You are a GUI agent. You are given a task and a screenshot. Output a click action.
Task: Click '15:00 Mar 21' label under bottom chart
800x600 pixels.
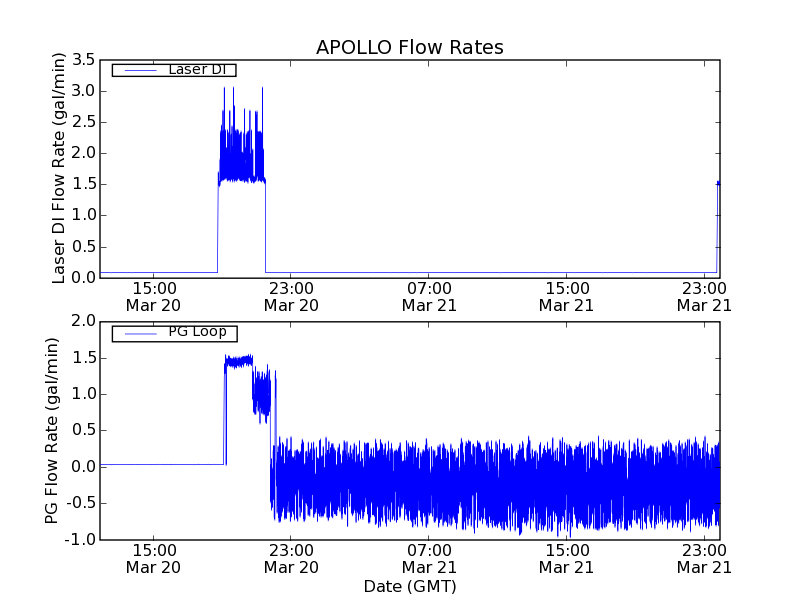tap(567, 559)
